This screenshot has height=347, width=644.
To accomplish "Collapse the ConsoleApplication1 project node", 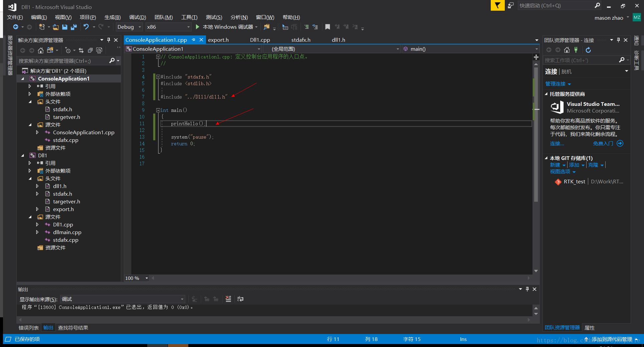I will coord(23,79).
